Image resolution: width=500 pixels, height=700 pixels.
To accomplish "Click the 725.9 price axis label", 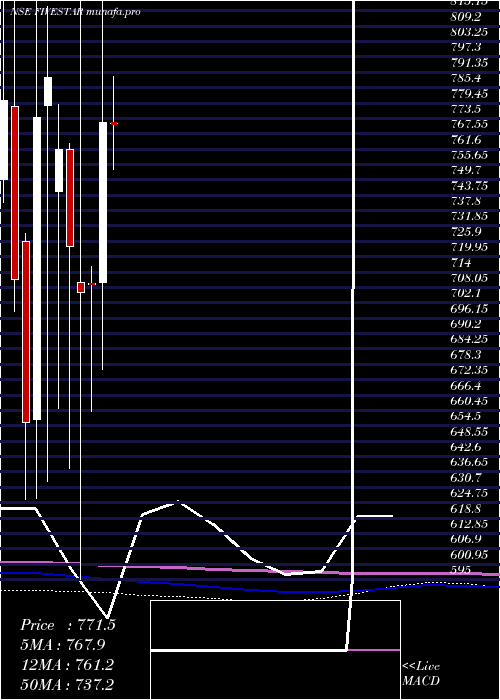I will click(x=466, y=232).
